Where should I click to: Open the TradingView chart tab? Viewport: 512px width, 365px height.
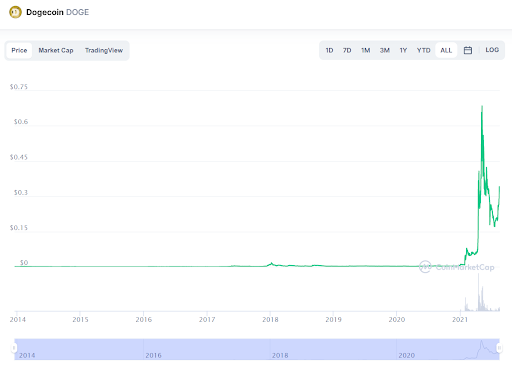tap(104, 50)
